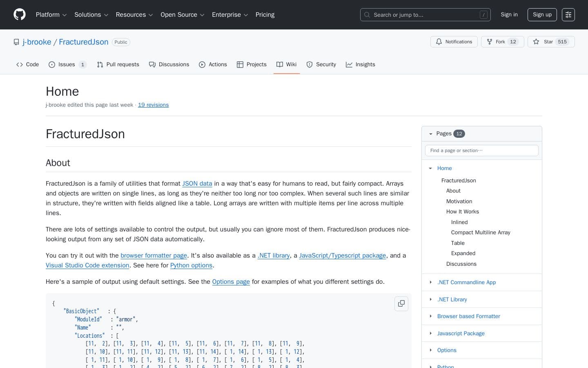
Task: Open the JavaScript/Typescript package link
Action: (343, 256)
